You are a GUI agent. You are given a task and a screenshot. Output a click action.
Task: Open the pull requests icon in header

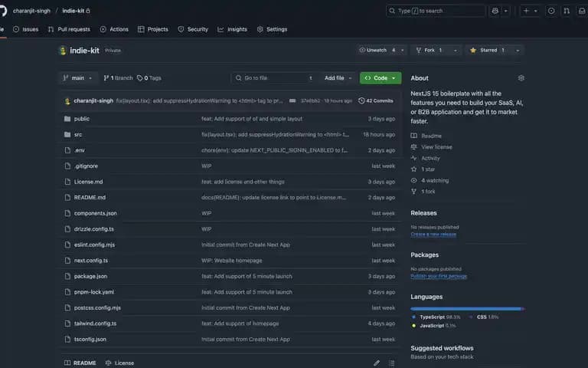[567, 11]
